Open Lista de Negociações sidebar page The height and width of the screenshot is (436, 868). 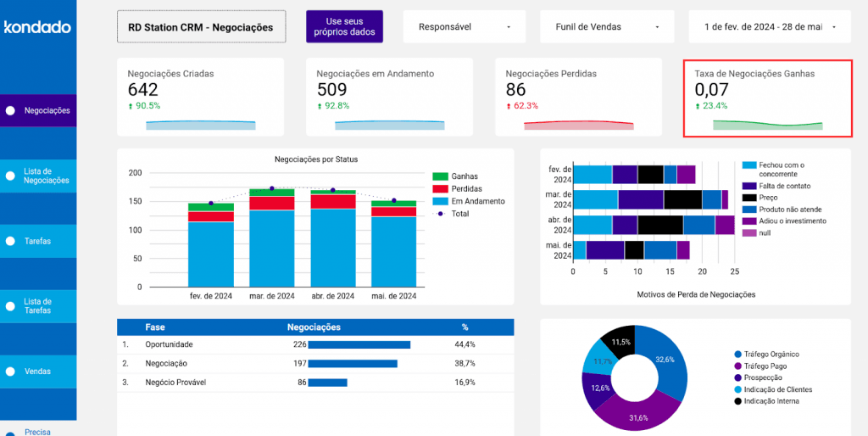pos(38,176)
